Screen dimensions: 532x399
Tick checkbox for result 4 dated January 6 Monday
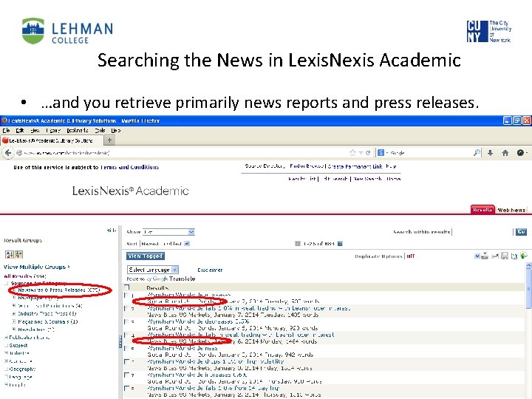tap(126, 335)
